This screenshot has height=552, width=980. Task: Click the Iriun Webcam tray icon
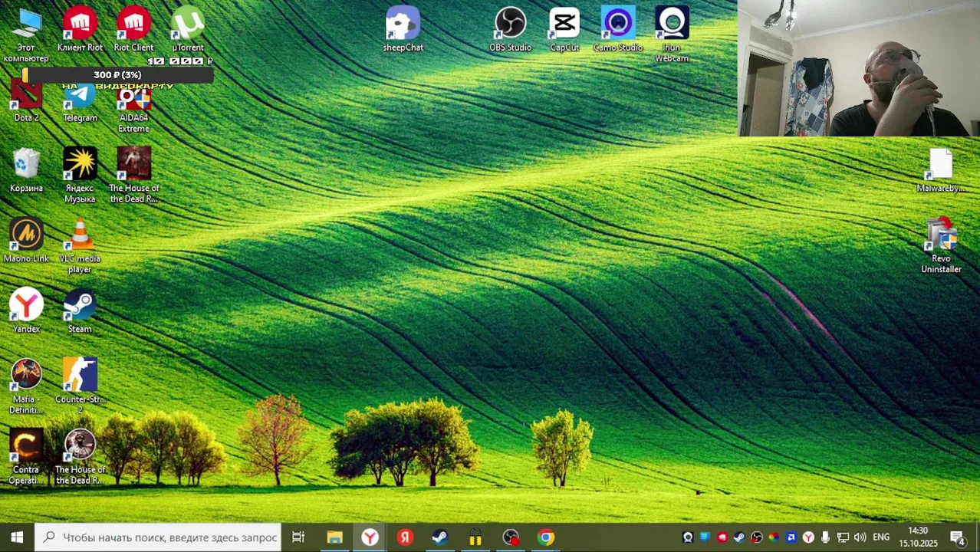tap(688, 537)
